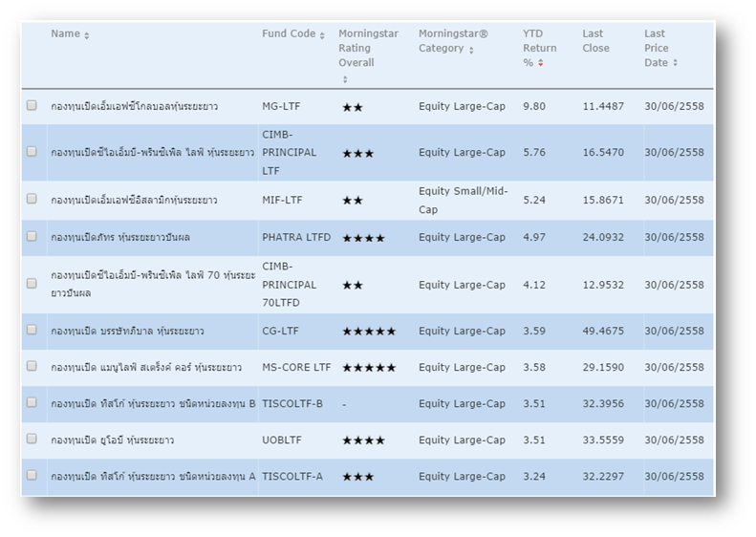
Task: Sort by Last Price Date arrow
Action: [x=675, y=64]
